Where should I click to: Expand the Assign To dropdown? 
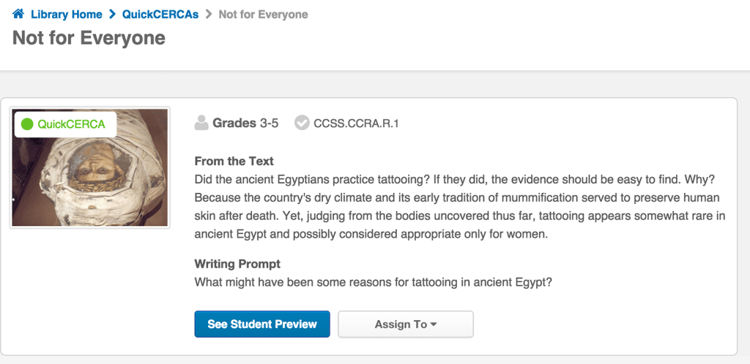406,324
